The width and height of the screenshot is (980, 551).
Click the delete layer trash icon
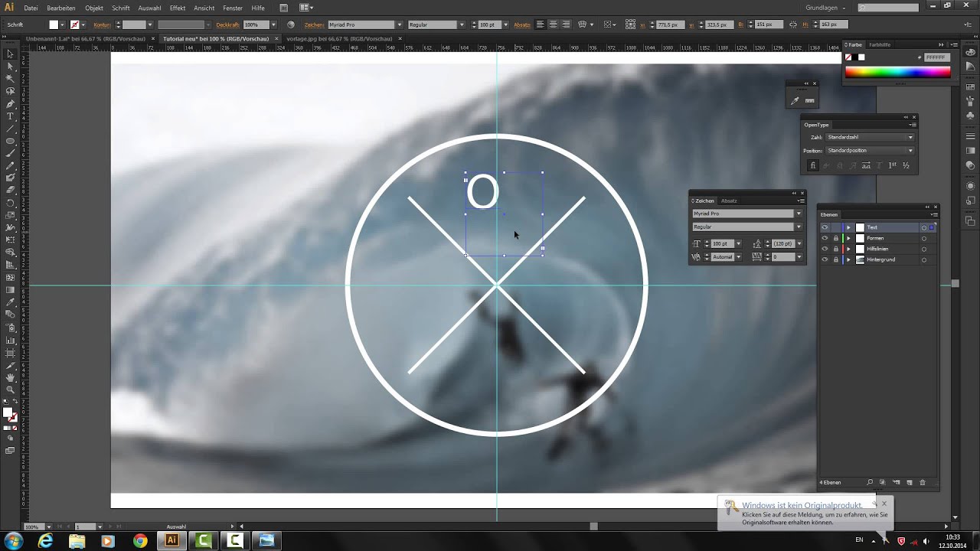tap(923, 482)
